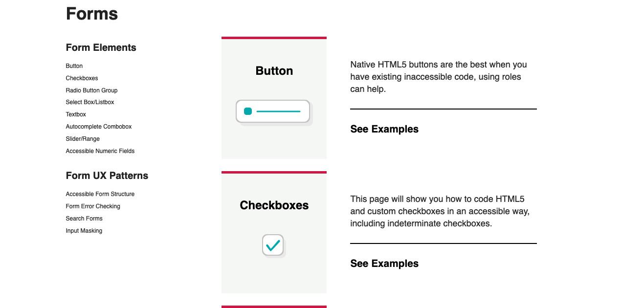Open the Input Masking page
644x308 pixels.
pyautogui.click(x=84, y=230)
